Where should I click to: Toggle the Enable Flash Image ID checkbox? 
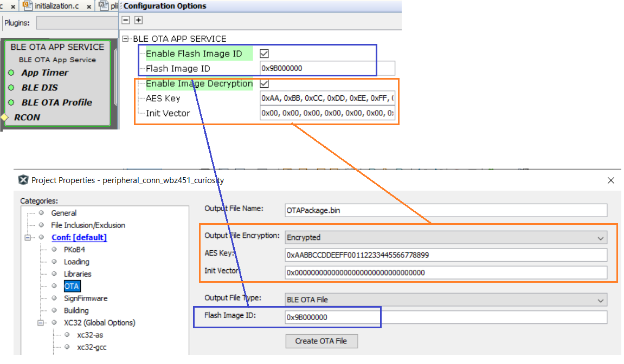click(x=265, y=54)
